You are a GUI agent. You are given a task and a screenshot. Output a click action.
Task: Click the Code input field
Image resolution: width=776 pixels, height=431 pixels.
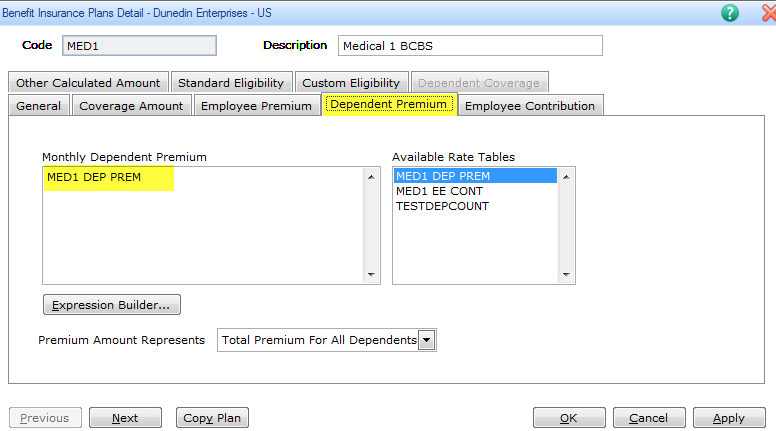pos(139,46)
